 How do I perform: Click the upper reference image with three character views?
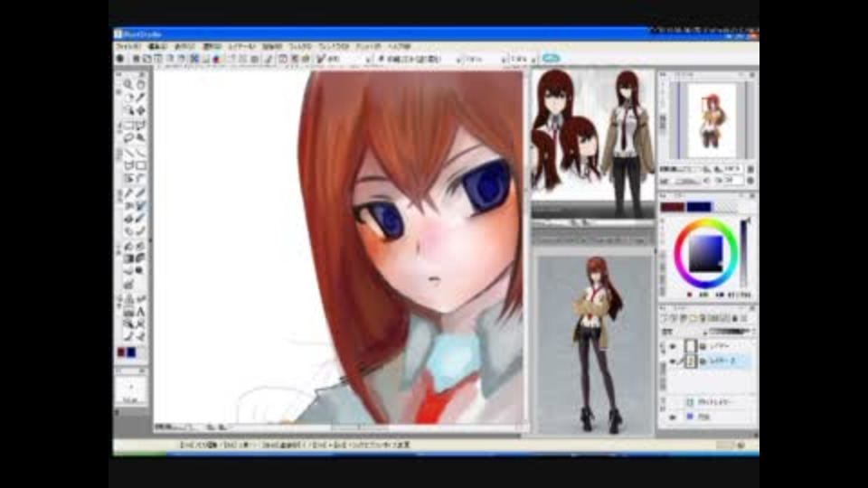click(593, 142)
